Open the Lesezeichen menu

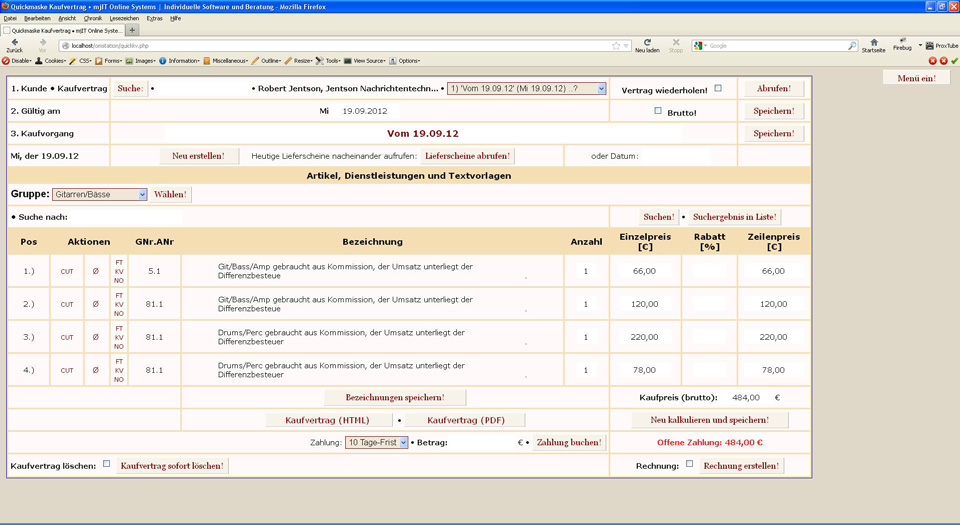coord(124,18)
